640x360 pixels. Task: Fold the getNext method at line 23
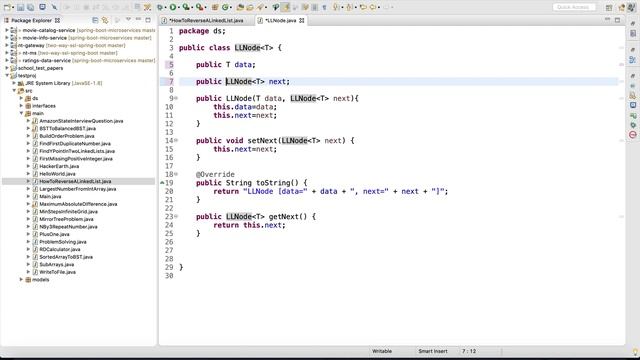(x=176, y=216)
